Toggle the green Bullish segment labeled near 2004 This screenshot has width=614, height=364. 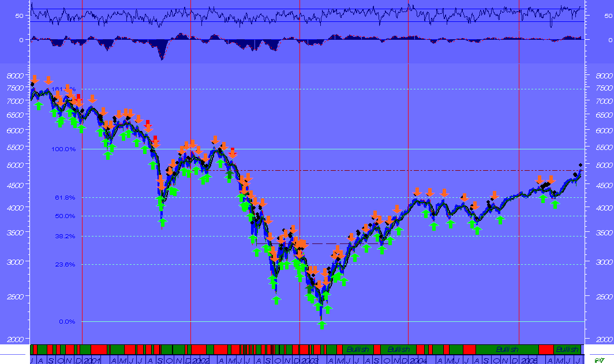coord(400,348)
